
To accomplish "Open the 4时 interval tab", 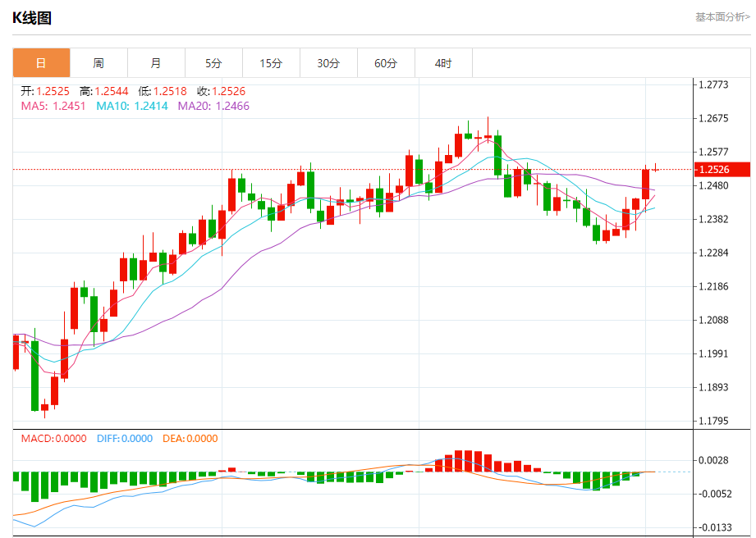I will [x=443, y=63].
